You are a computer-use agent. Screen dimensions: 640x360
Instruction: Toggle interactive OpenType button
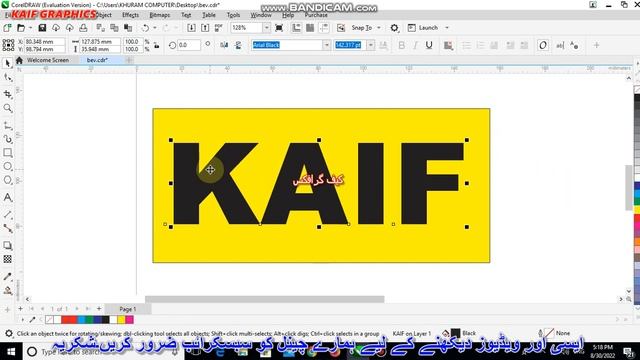[x=542, y=45]
